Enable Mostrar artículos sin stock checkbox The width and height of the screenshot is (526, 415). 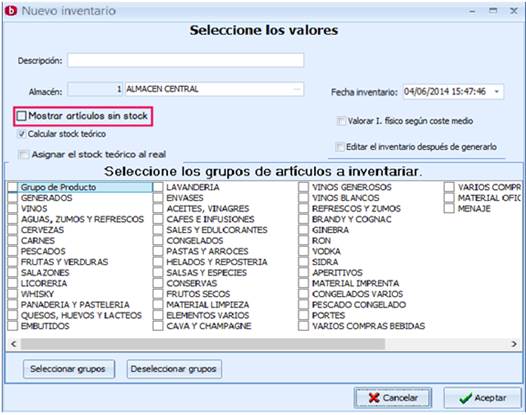[21, 116]
